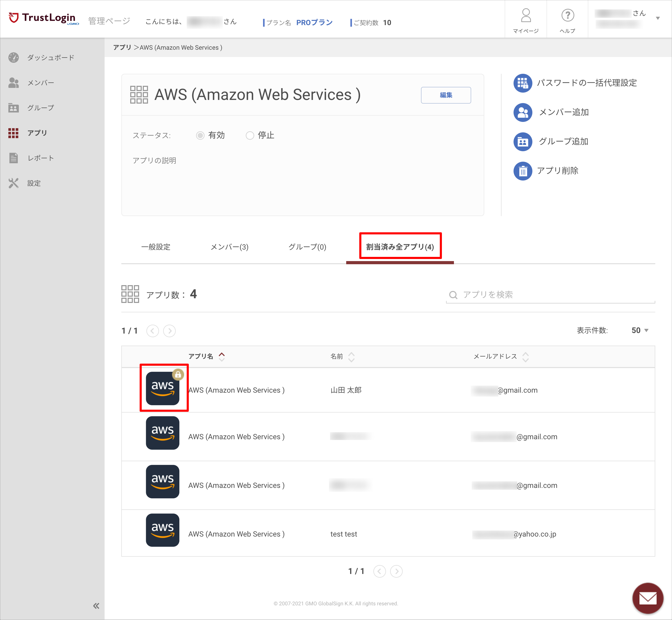The width and height of the screenshot is (672, 620).
Task: Click パスワードの一括代理設定 icon
Action: [523, 83]
